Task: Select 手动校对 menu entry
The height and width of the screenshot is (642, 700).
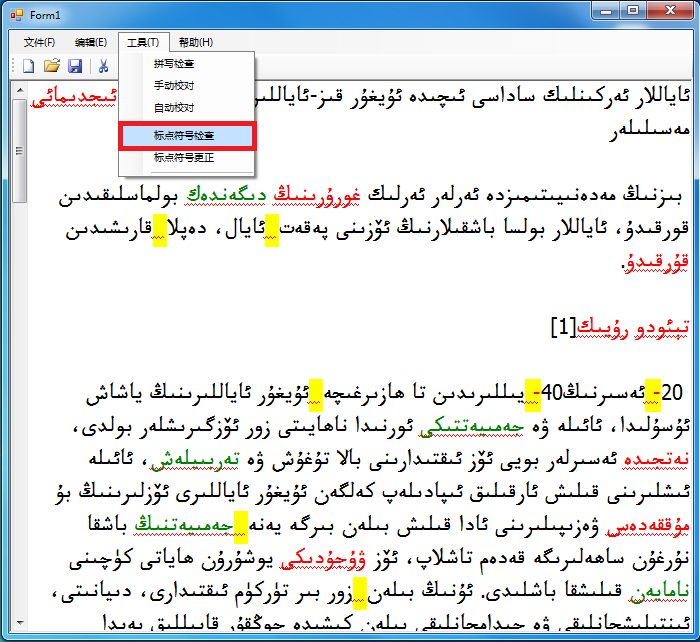Action: (x=174, y=85)
